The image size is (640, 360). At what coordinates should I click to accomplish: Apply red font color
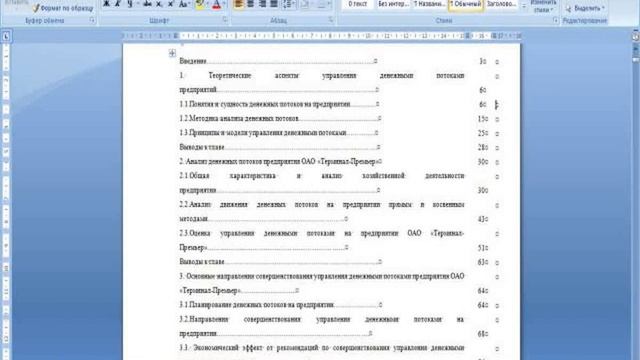point(216,4)
